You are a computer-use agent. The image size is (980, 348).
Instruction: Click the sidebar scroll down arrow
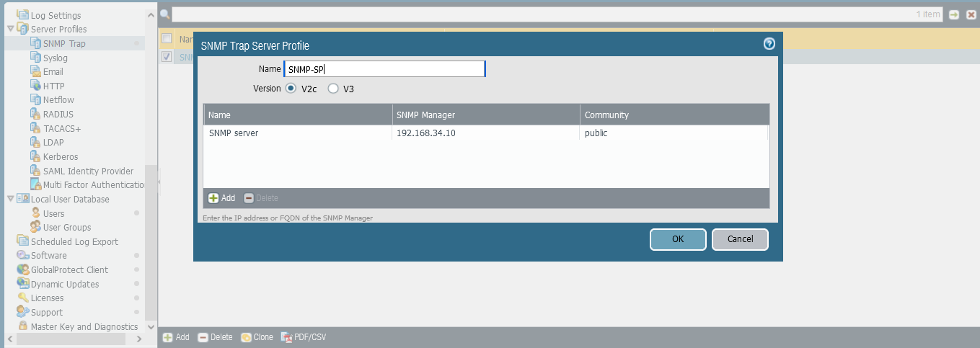point(151,326)
